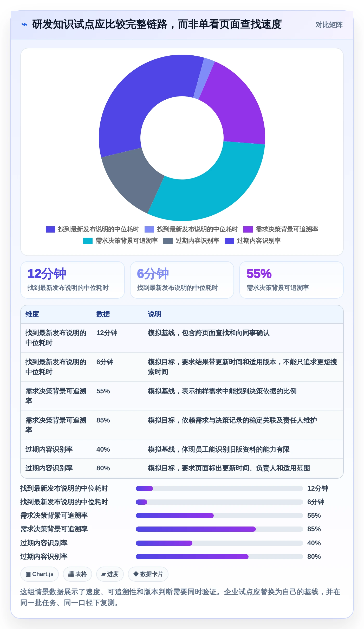Toggle indigo legend item 过期内容识别率
This screenshot has height=629, width=364.
point(253,241)
